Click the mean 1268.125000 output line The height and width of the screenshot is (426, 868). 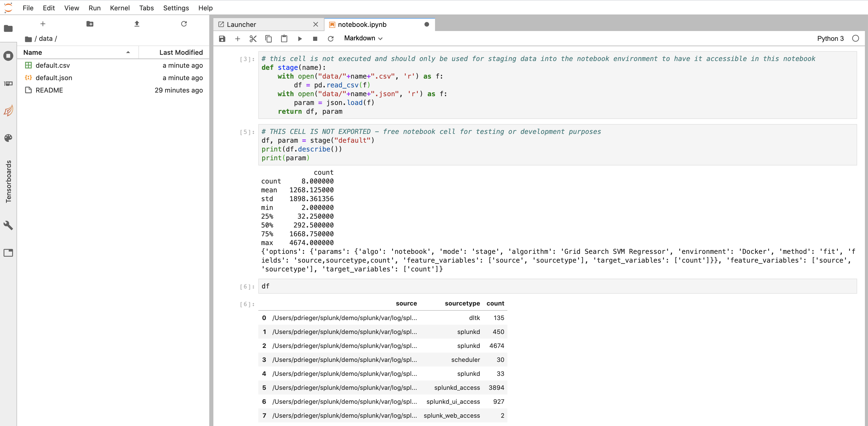coord(297,190)
